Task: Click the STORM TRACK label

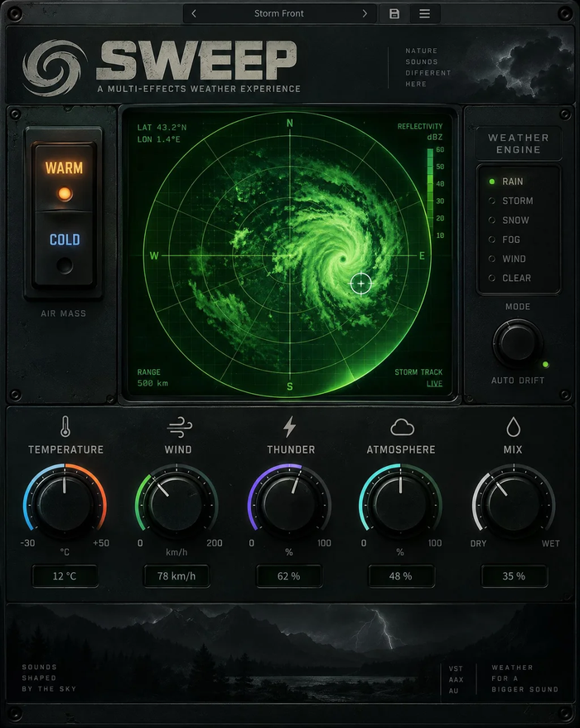Action: pos(418,372)
